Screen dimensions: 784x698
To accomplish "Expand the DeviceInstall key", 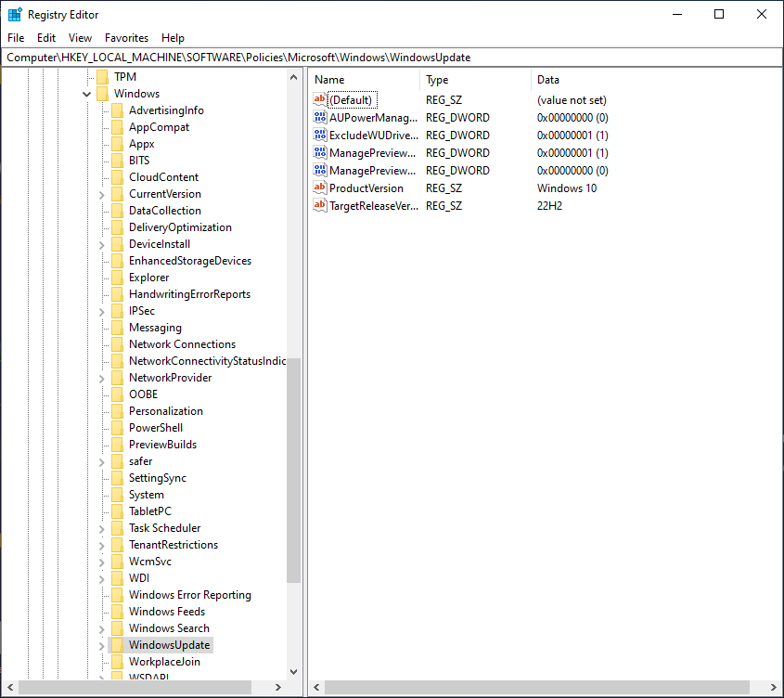I will click(101, 245).
